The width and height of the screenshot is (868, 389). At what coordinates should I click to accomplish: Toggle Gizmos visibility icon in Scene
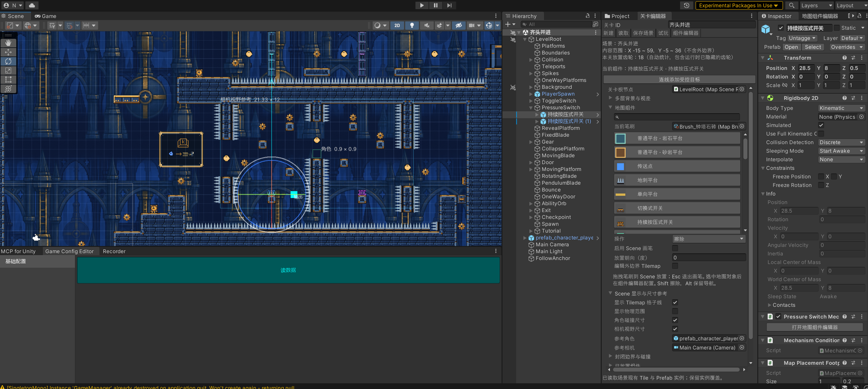click(489, 25)
